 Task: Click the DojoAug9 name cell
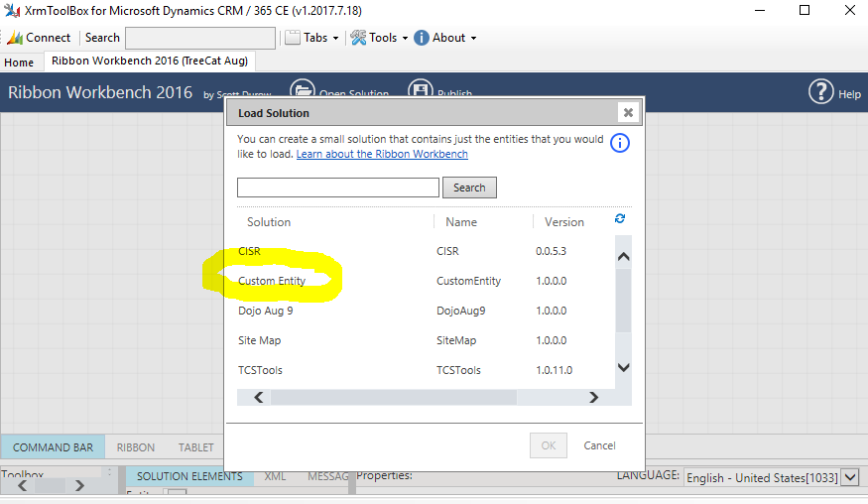460,311
